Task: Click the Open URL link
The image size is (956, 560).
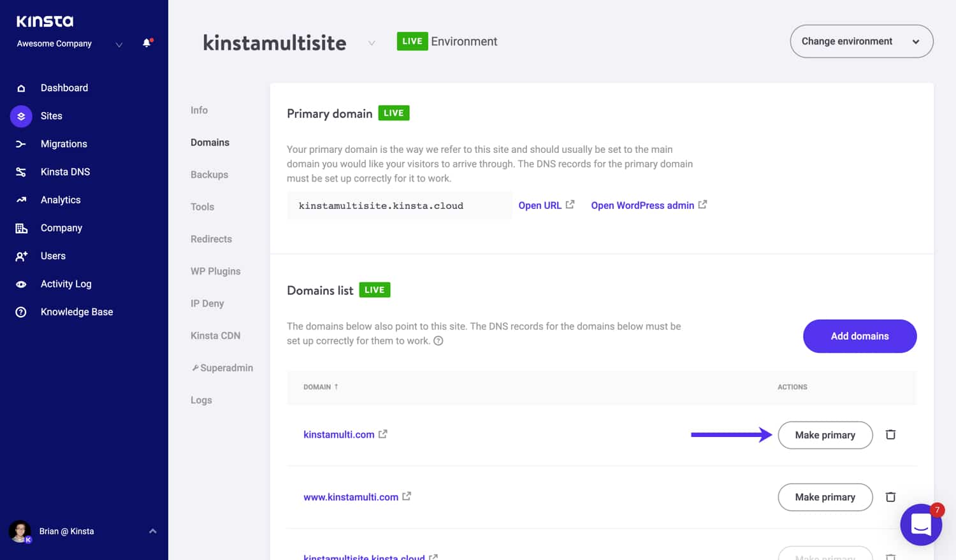Action: click(540, 205)
